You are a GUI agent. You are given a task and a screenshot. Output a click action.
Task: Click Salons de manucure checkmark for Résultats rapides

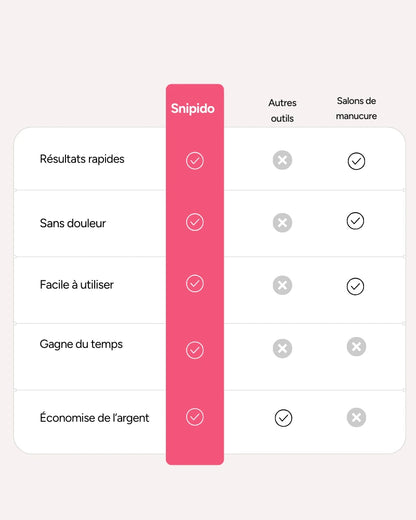click(x=356, y=161)
